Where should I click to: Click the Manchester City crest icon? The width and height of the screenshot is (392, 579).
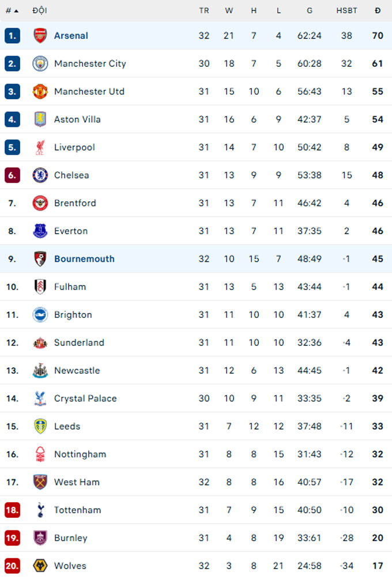click(x=40, y=63)
